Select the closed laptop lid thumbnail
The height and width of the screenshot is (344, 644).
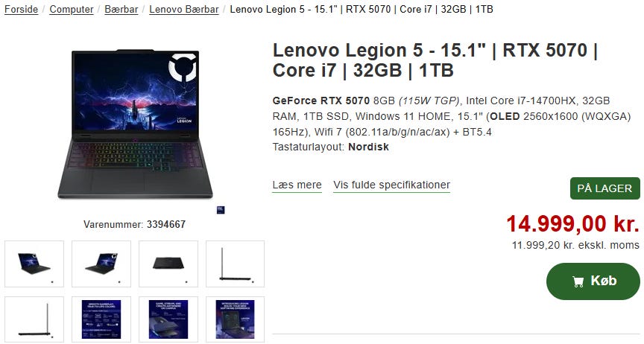168,264
